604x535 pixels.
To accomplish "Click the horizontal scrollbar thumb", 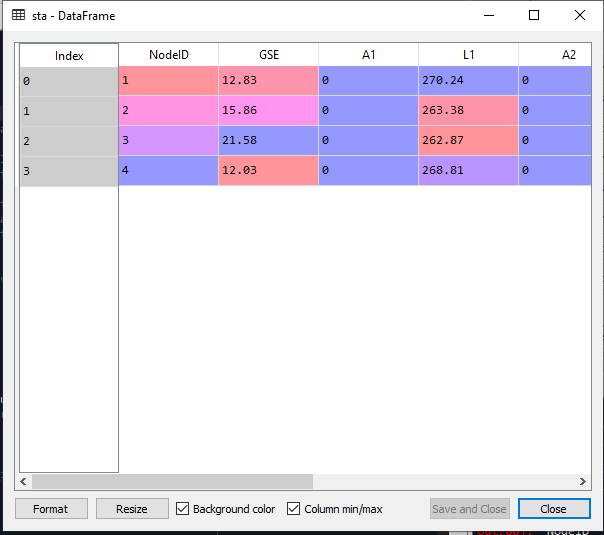I will coord(172,481).
